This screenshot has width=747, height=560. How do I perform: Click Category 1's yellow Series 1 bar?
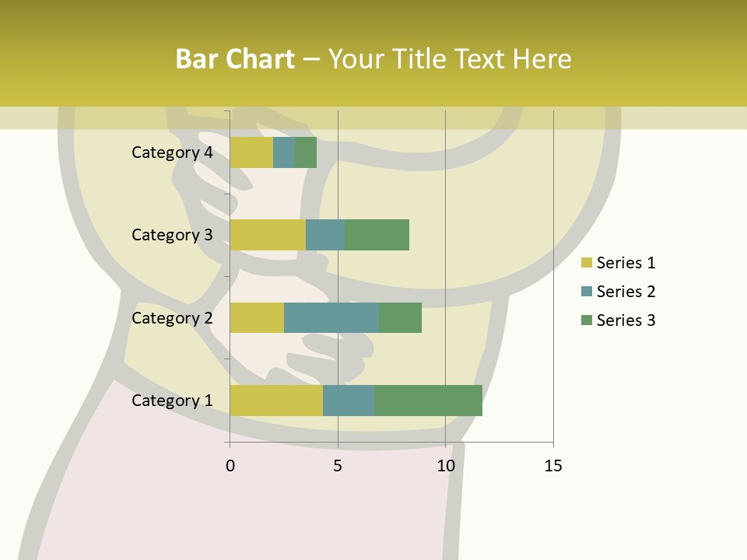pos(276,401)
